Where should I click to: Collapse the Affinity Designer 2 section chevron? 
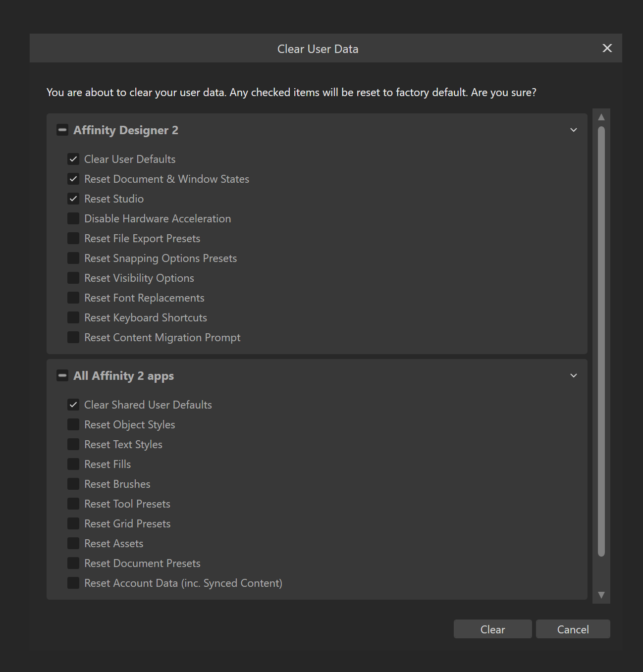(574, 130)
